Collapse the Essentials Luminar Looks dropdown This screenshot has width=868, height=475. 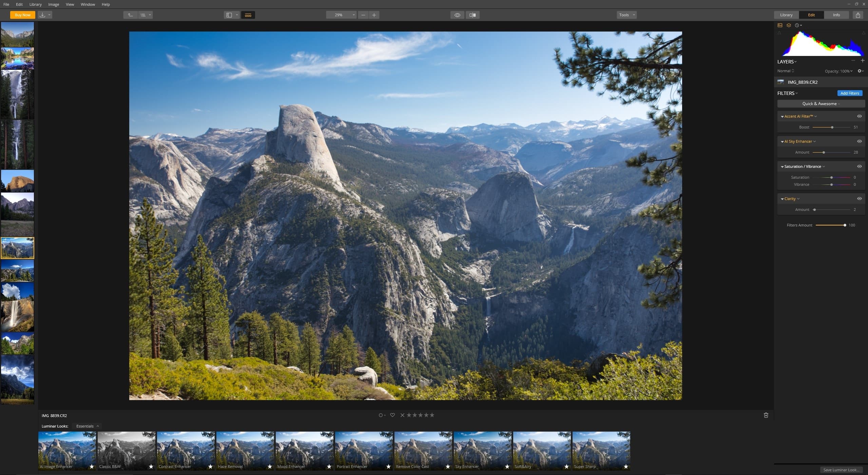pos(87,426)
